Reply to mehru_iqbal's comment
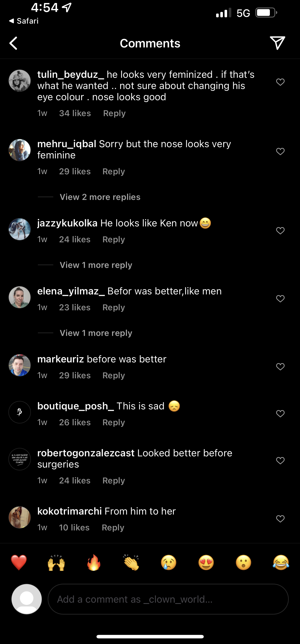Viewport: 300px width, 644px height. click(x=114, y=172)
